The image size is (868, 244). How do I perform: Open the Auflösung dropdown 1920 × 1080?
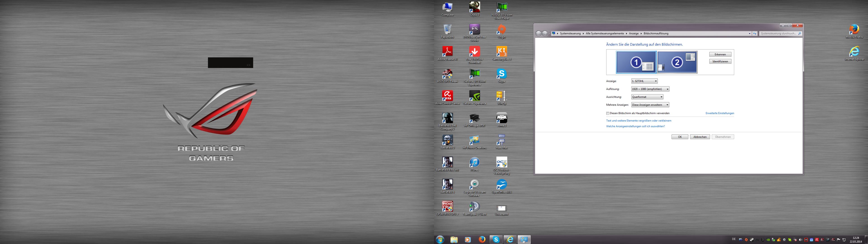[x=650, y=89]
